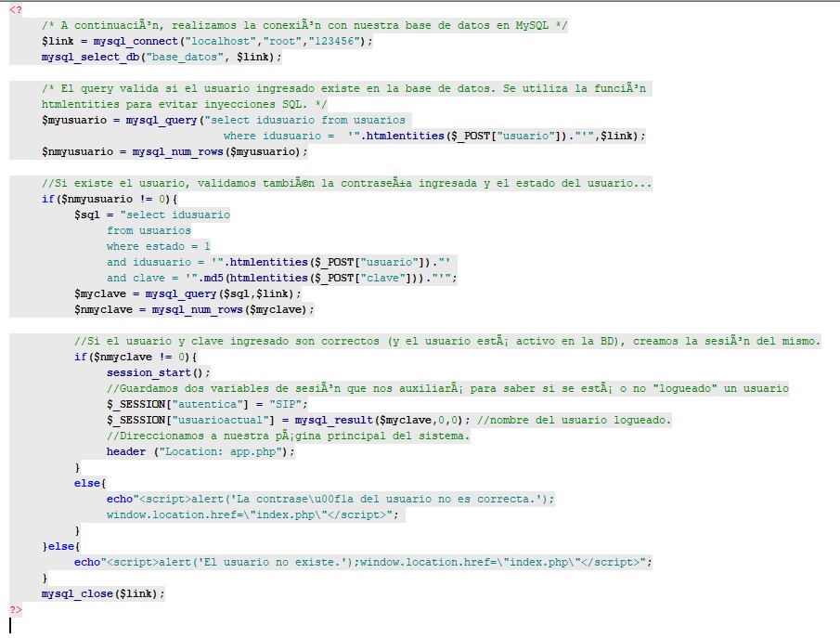Click the $_SESSION["autentica"] = "SIP" line

207,404
